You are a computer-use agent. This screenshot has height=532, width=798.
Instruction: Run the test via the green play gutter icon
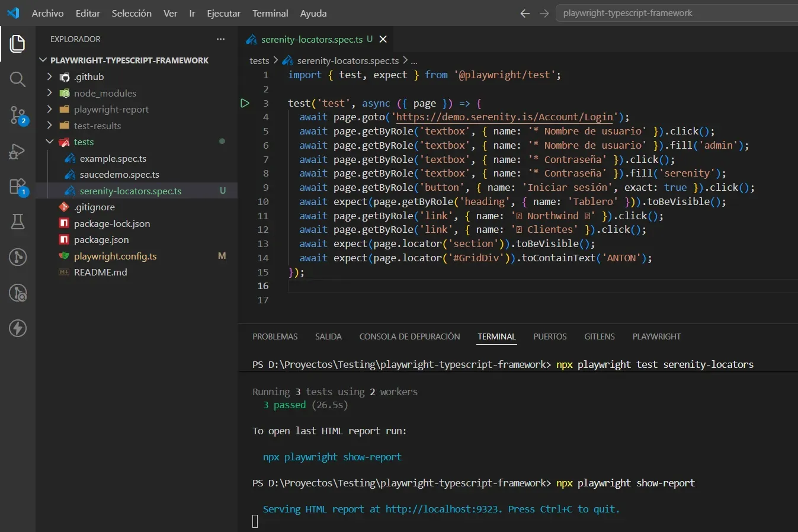(245, 102)
